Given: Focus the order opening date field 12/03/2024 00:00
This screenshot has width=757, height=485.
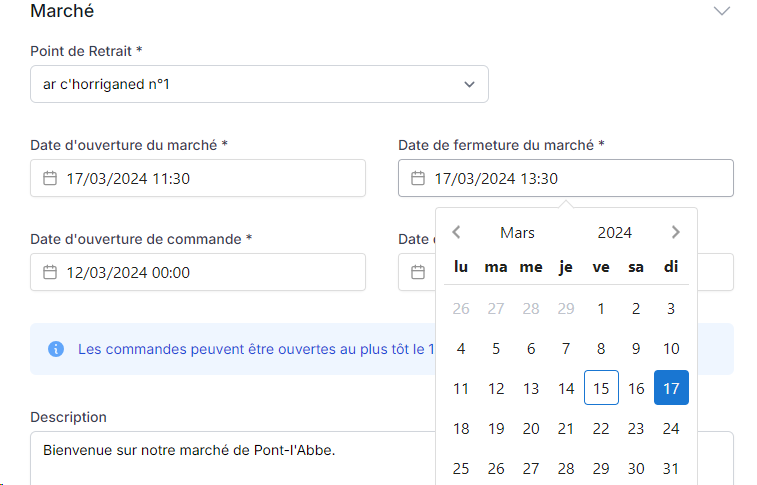Looking at the screenshot, I should pyautogui.click(x=198, y=272).
